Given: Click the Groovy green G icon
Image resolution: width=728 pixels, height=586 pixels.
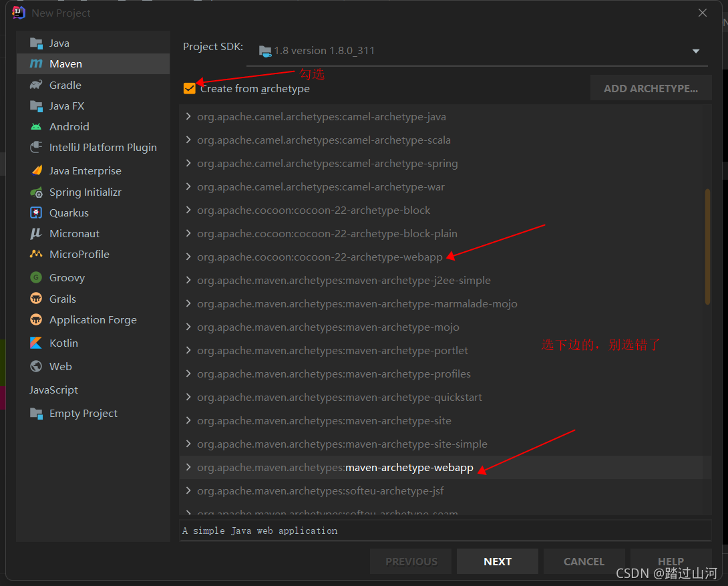Looking at the screenshot, I should click(36, 277).
